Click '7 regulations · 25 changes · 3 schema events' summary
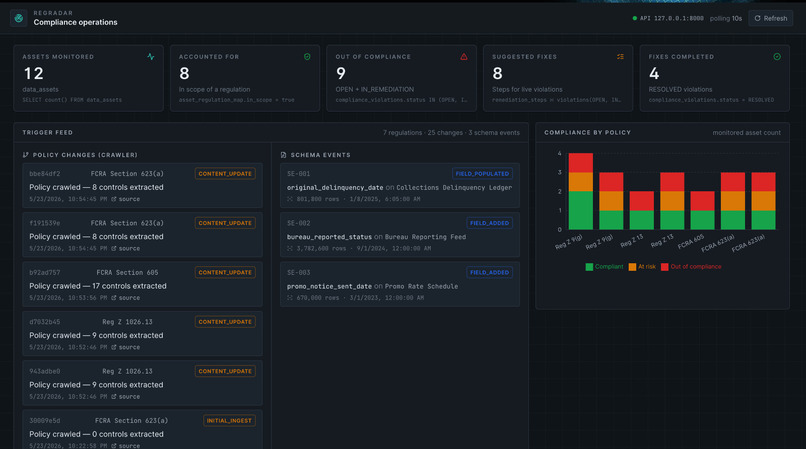806x449 pixels. point(451,133)
